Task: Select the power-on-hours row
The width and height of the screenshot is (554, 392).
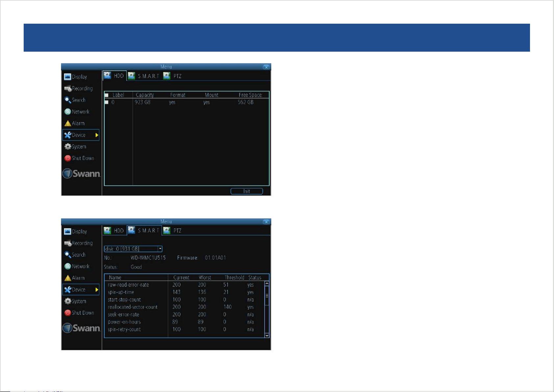Action: [184, 322]
